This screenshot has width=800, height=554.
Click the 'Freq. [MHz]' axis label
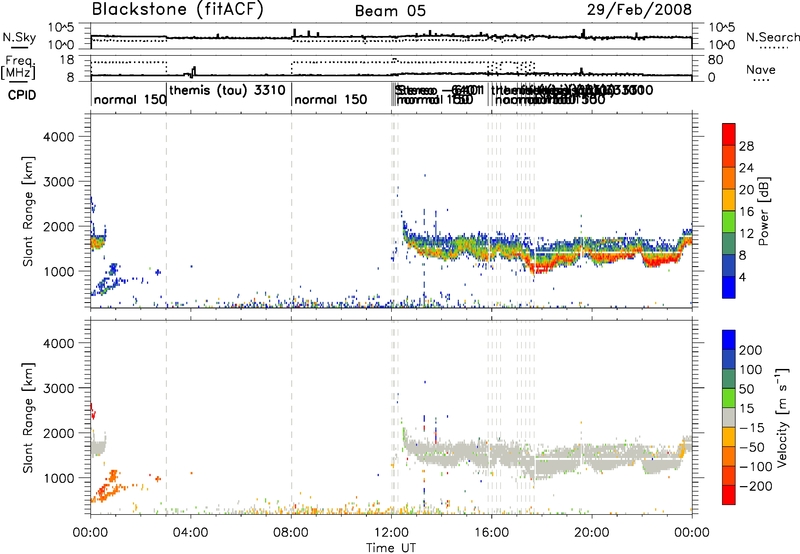tap(18, 67)
